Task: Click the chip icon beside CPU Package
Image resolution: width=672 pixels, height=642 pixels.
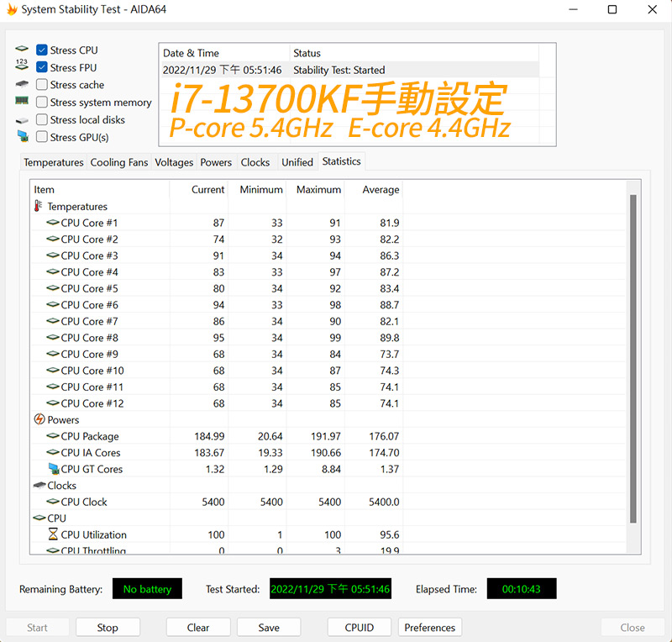Action: pos(53,436)
